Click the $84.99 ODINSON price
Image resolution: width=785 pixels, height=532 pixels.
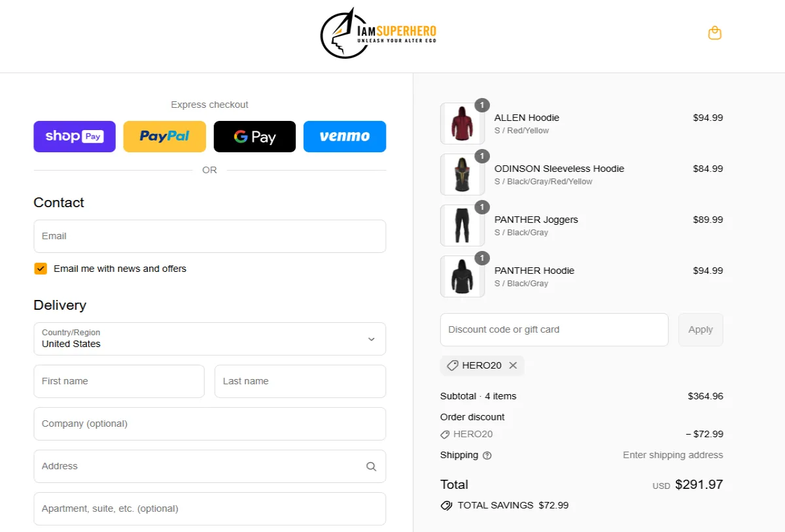(x=708, y=169)
